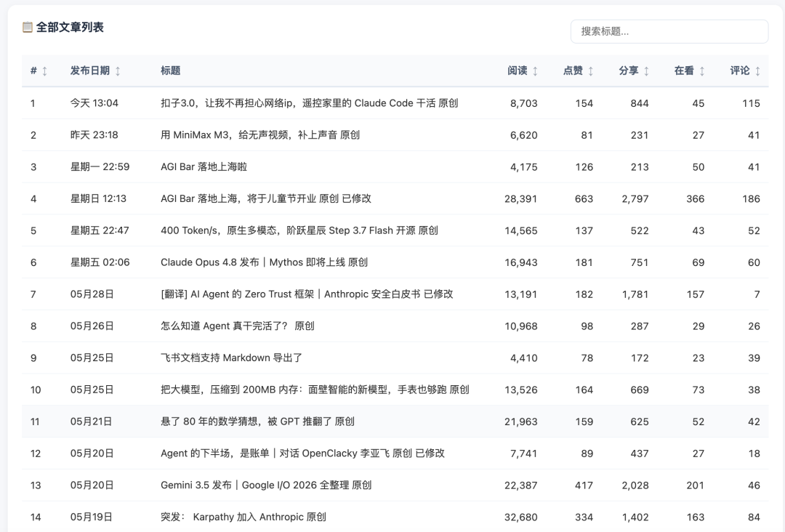This screenshot has width=785, height=532.
Task: Open article AGI Bar 落地上海啦
Action: point(204,166)
